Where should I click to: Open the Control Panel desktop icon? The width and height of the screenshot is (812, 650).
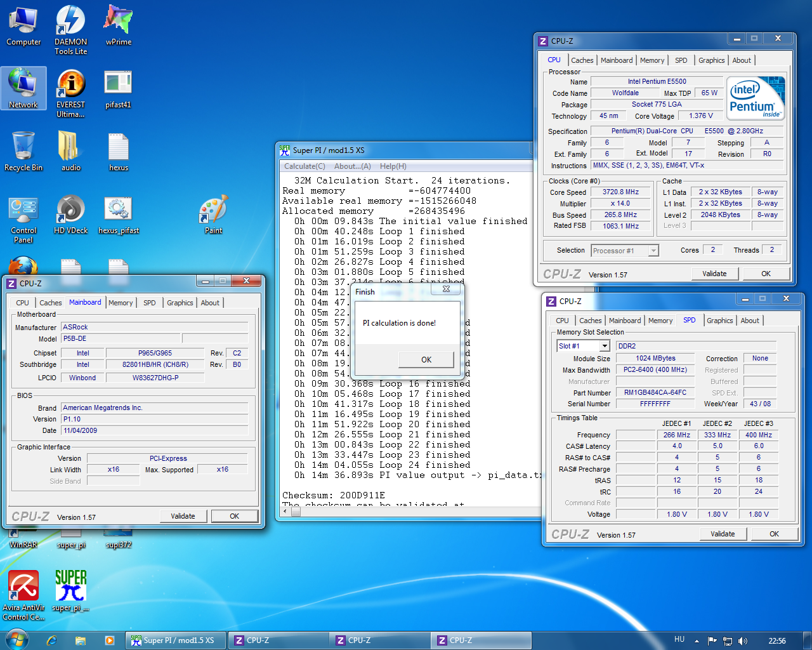click(x=23, y=219)
